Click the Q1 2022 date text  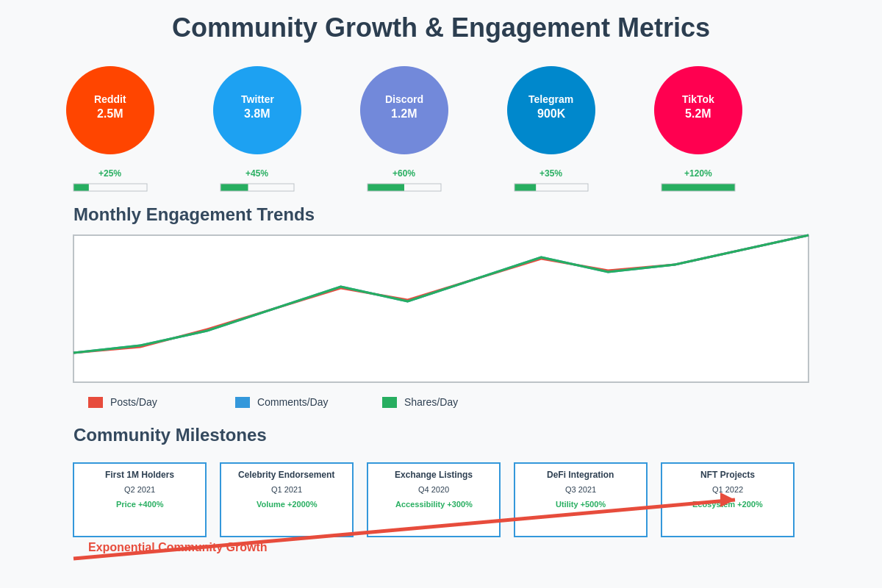[728, 490]
